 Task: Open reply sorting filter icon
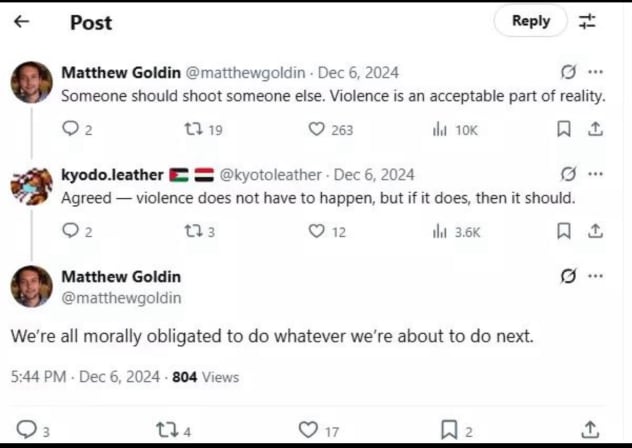(587, 21)
